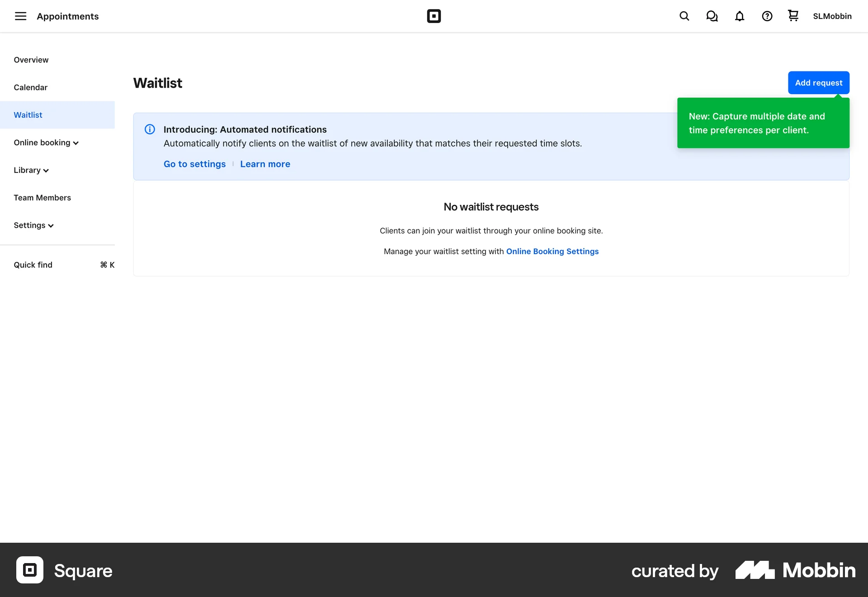868x597 pixels.
Task: View the shopping cart
Action: (x=793, y=16)
